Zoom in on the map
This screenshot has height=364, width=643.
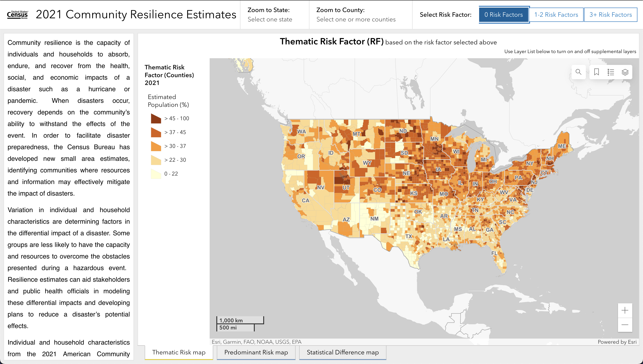[625, 310]
